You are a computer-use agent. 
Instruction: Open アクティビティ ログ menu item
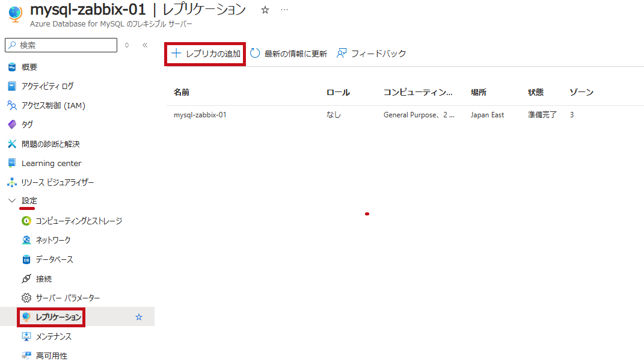coord(41,86)
